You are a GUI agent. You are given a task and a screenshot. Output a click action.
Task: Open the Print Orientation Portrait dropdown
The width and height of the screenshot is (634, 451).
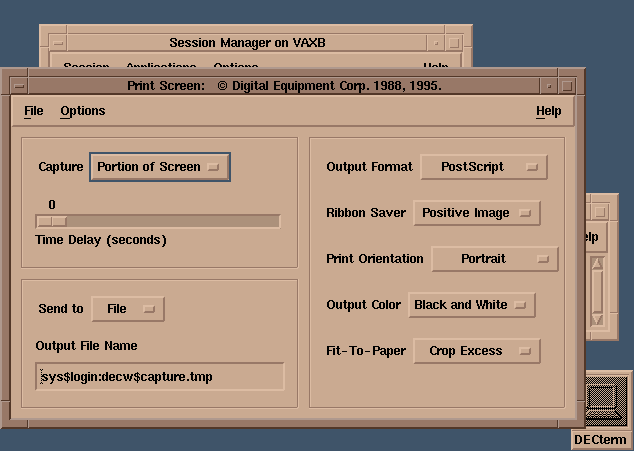coord(495,258)
